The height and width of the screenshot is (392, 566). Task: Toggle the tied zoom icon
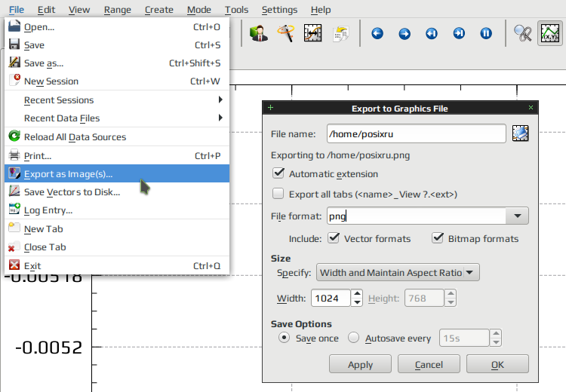(x=522, y=33)
